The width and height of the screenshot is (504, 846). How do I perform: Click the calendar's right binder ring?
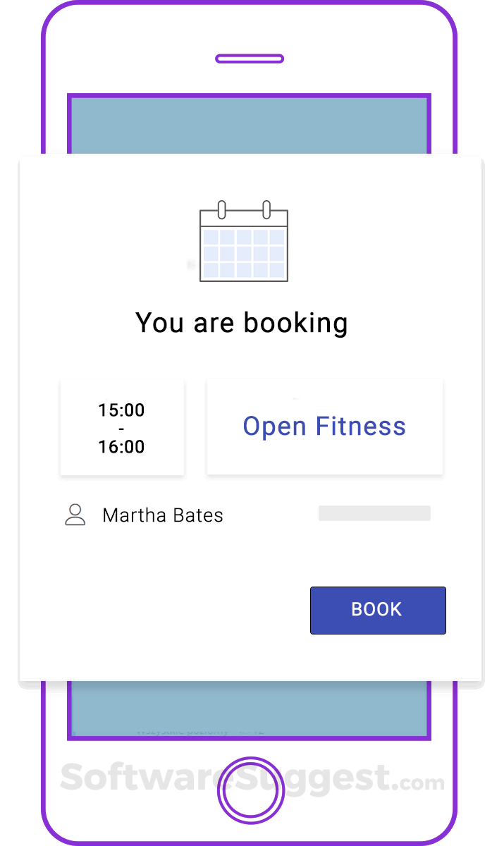266,209
